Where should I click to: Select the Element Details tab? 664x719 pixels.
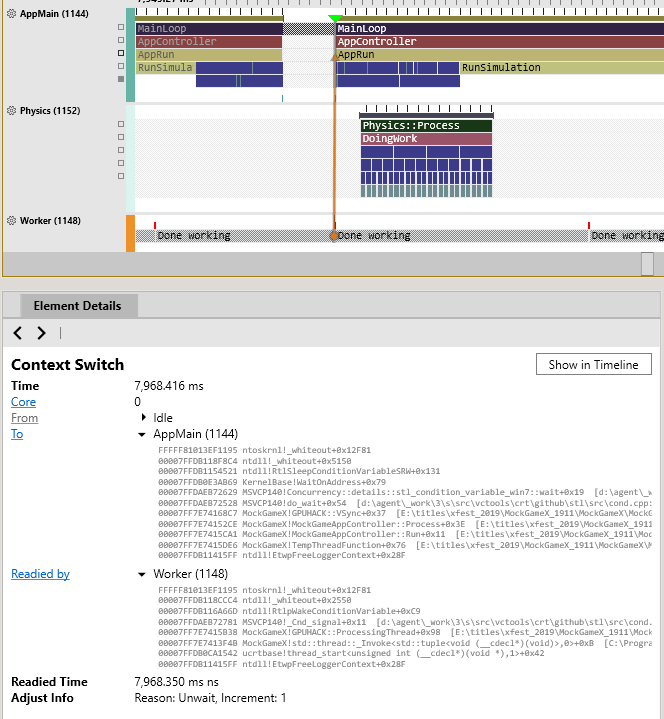tap(78, 305)
